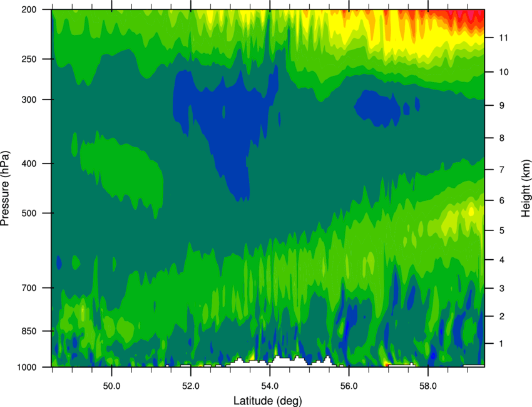Click the 9 km height label
Screen dimensions: 532x407
pyautogui.click(x=501, y=106)
